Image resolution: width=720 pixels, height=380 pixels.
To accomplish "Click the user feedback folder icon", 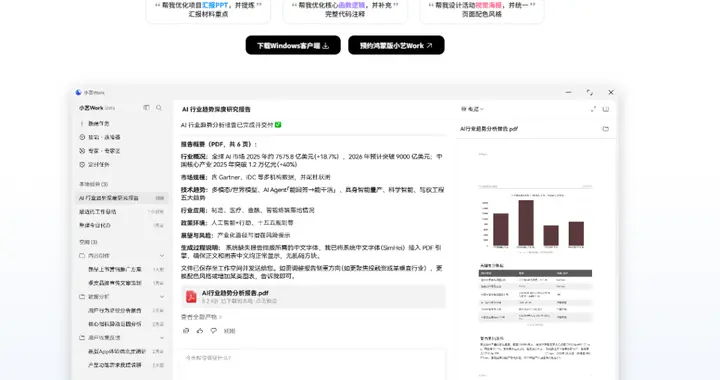I will [82, 338].
